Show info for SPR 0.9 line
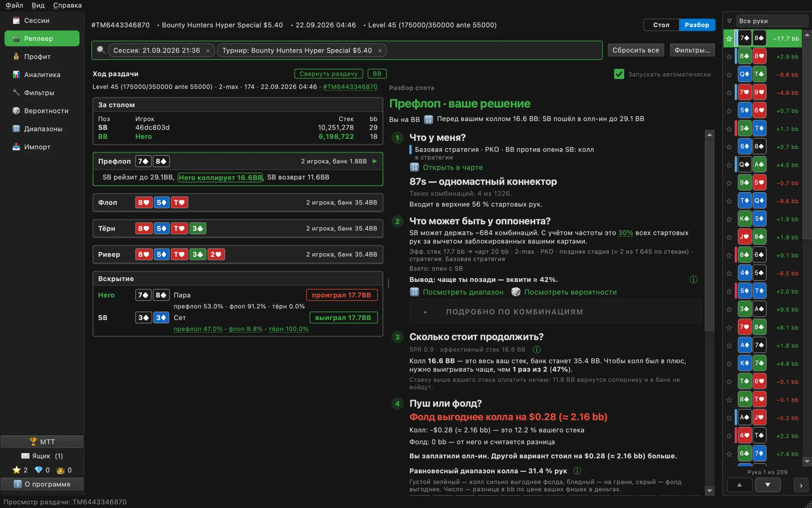Viewport: 812px width, 508px height. pos(537,350)
